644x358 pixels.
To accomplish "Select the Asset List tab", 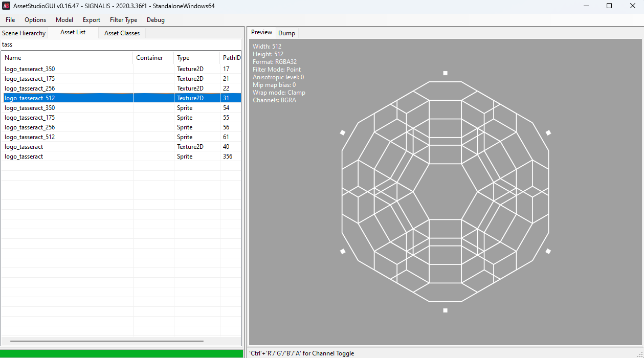I will (x=73, y=32).
